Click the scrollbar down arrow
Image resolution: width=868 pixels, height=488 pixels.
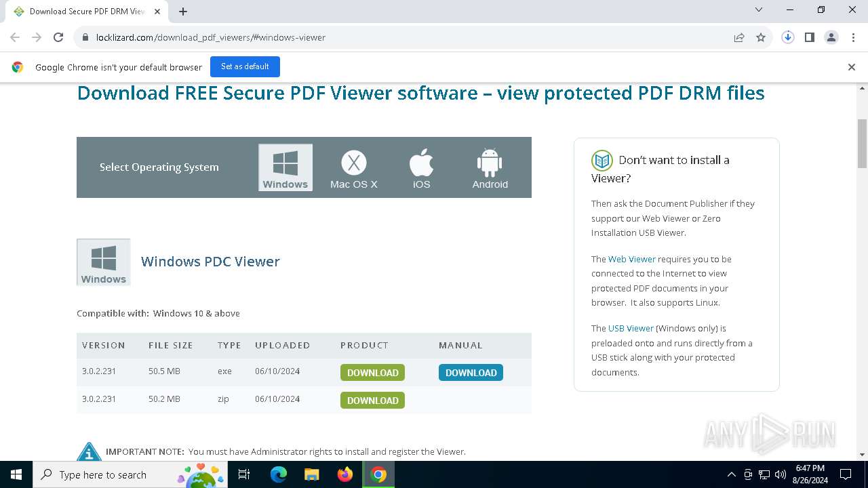(x=862, y=455)
